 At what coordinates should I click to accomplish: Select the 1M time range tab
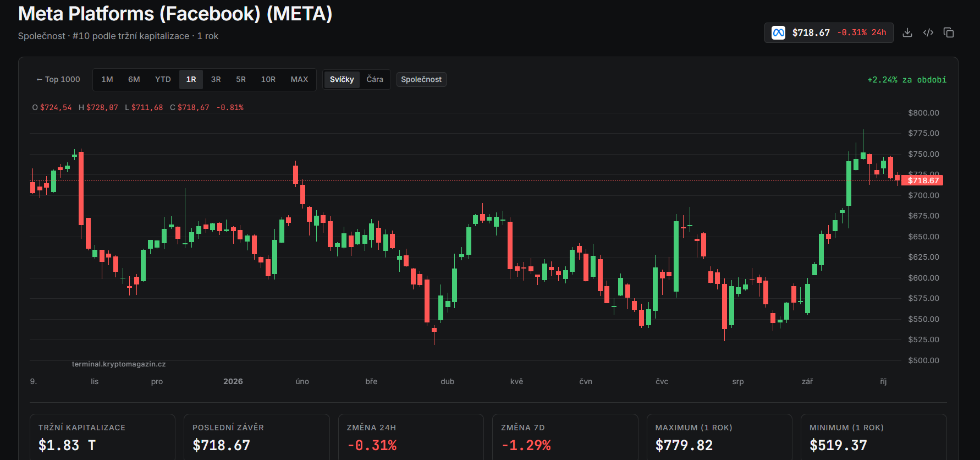(107, 79)
